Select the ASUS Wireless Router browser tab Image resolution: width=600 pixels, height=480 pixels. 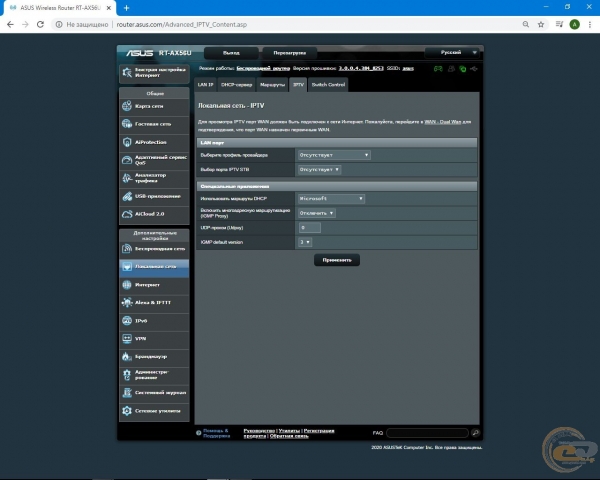(59, 8)
